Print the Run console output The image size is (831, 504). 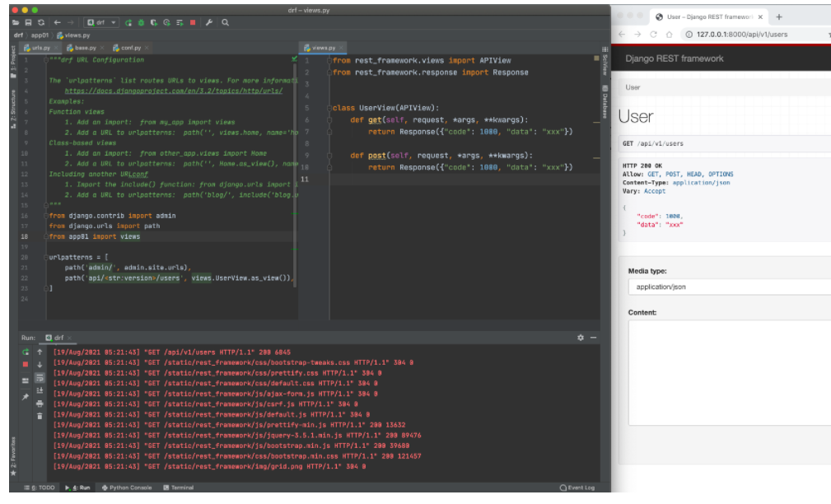coord(40,404)
